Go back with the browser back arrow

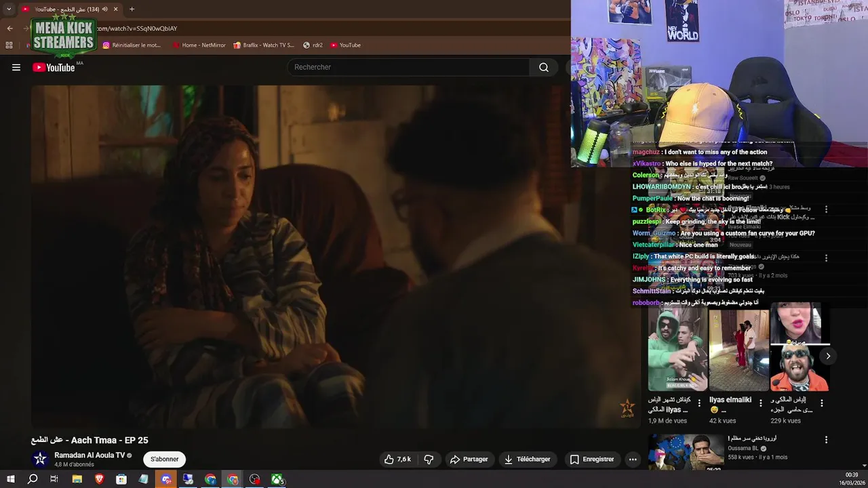click(9, 28)
